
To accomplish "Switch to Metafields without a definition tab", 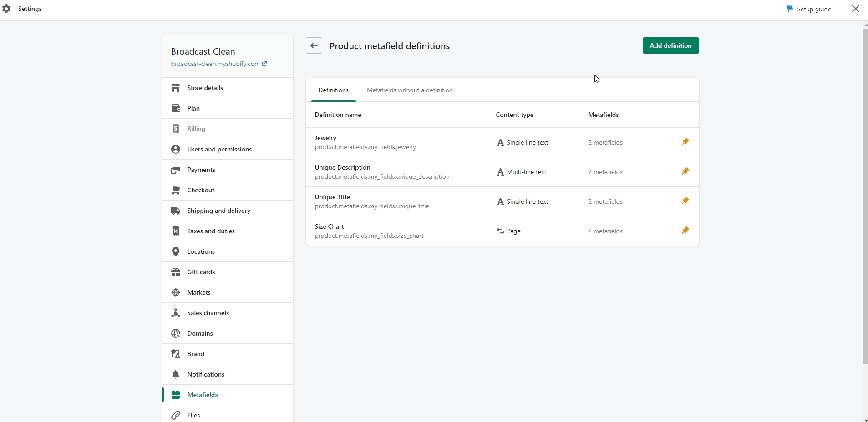I will [x=410, y=90].
